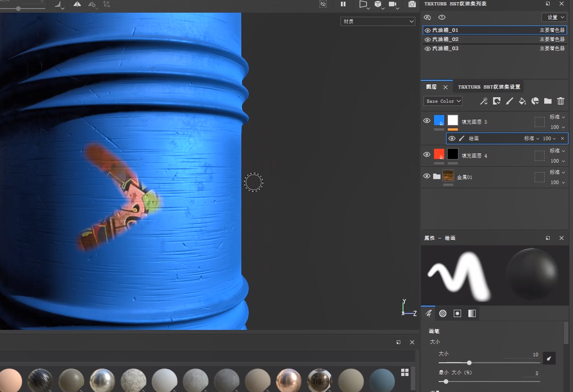
Task: Select the copper material sphere thumbnail
Action: (288, 381)
